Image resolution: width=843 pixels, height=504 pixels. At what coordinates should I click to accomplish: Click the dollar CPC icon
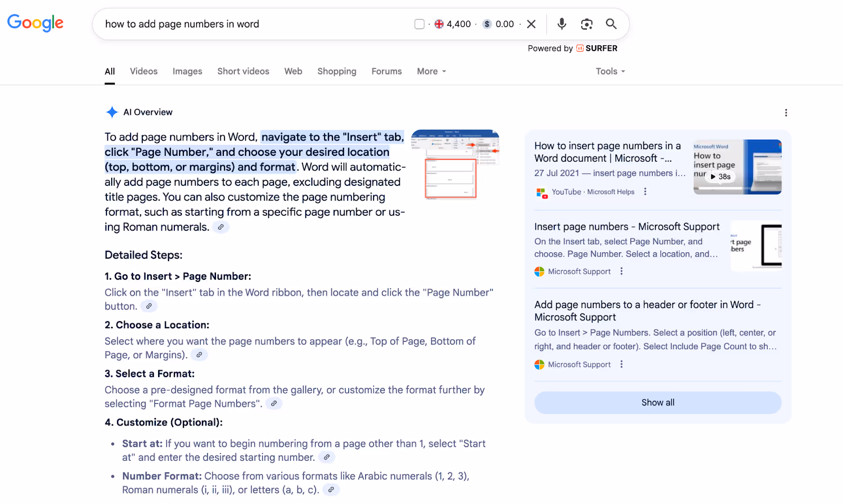click(487, 24)
